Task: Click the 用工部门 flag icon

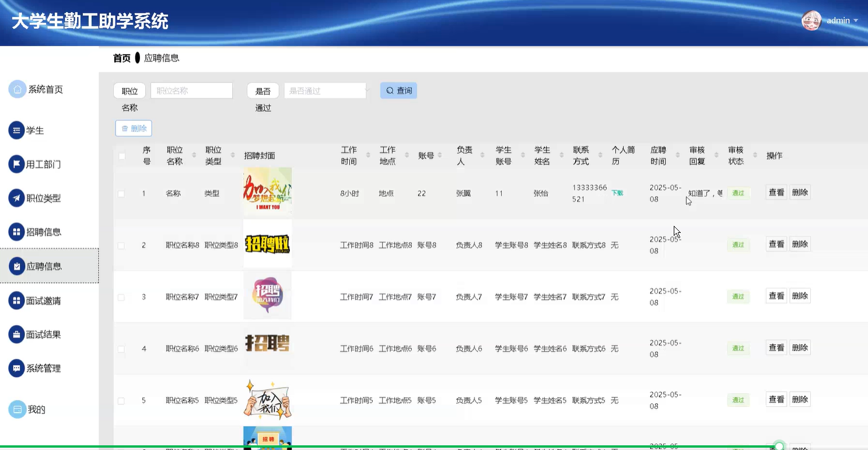Action: pos(16,164)
